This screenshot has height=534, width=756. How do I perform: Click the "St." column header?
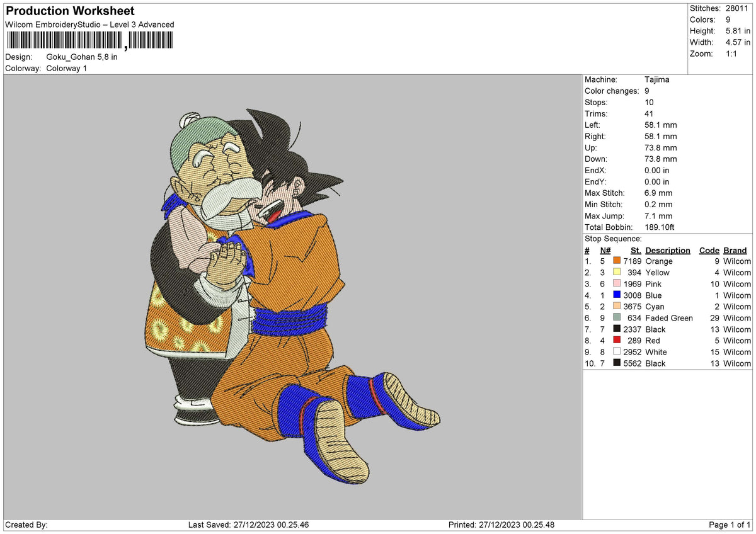[636, 250]
